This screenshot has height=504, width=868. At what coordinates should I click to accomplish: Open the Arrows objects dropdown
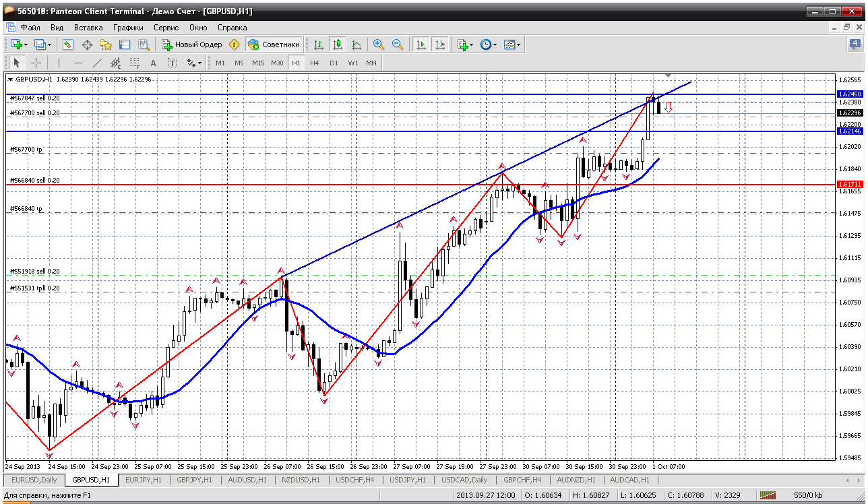click(194, 63)
